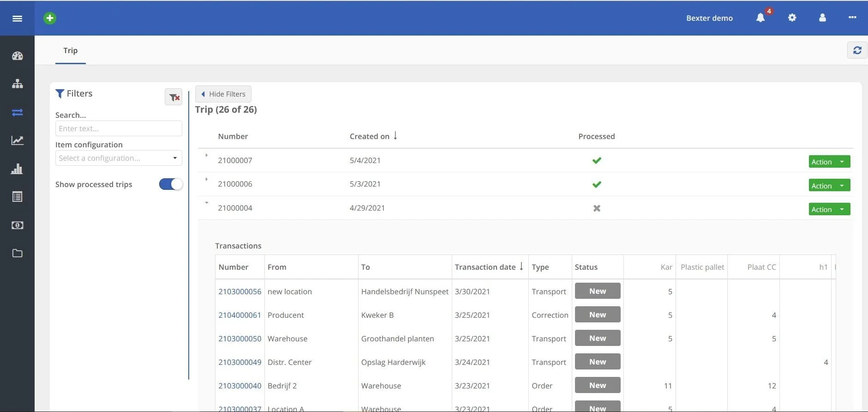The height and width of the screenshot is (412, 868).
Task: Open the hamburger menu in the top bar
Action: pos(17,18)
